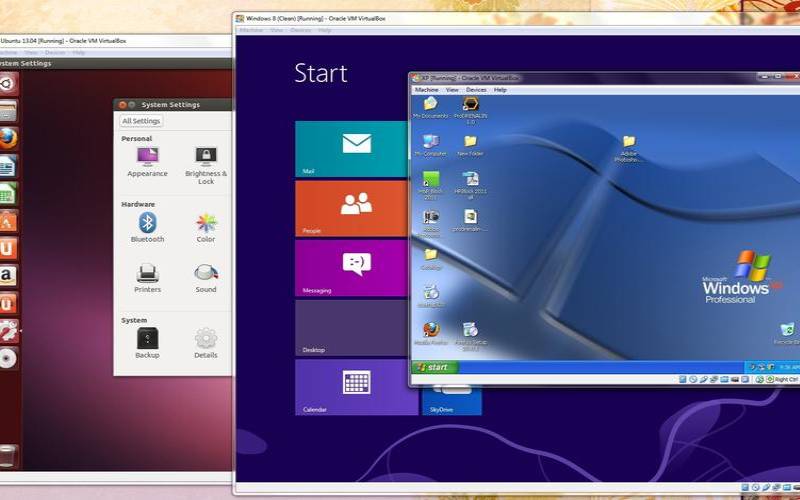The image size is (800, 500).
Task: Click USB icon in XP VirtualBox status bar
Action: [704, 380]
